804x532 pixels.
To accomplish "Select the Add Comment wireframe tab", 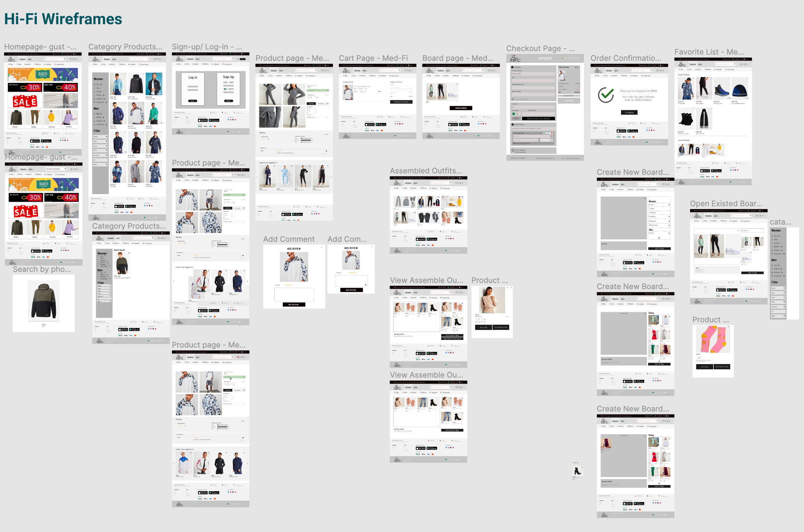I will 288,238.
